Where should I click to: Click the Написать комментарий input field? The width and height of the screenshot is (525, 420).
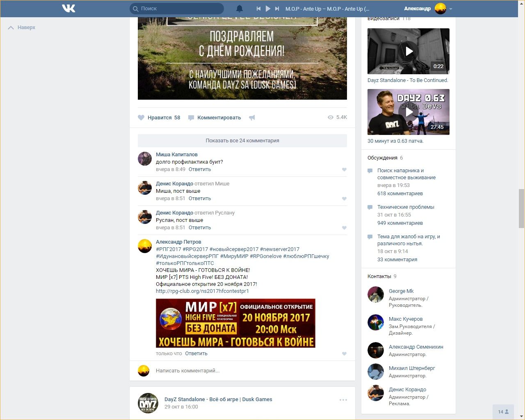(246, 371)
